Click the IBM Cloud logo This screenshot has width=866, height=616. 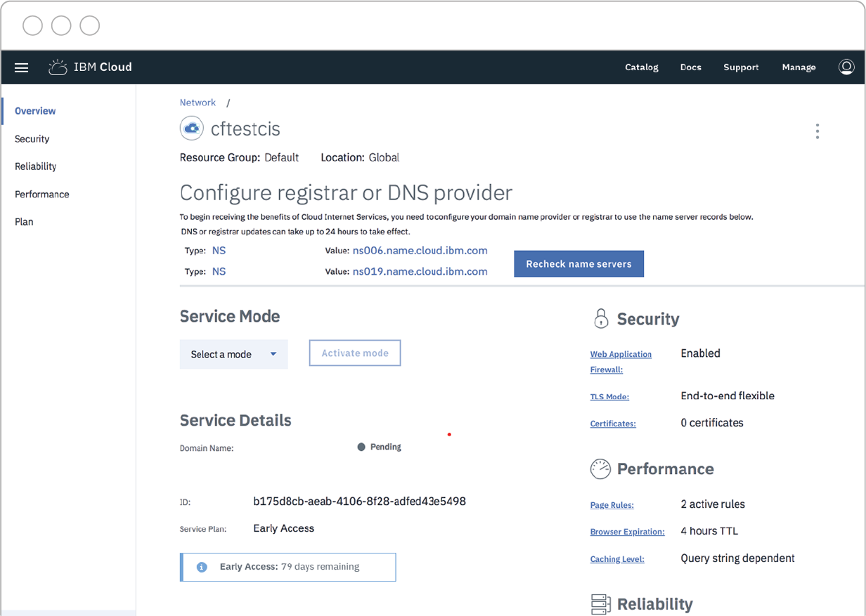(x=90, y=67)
